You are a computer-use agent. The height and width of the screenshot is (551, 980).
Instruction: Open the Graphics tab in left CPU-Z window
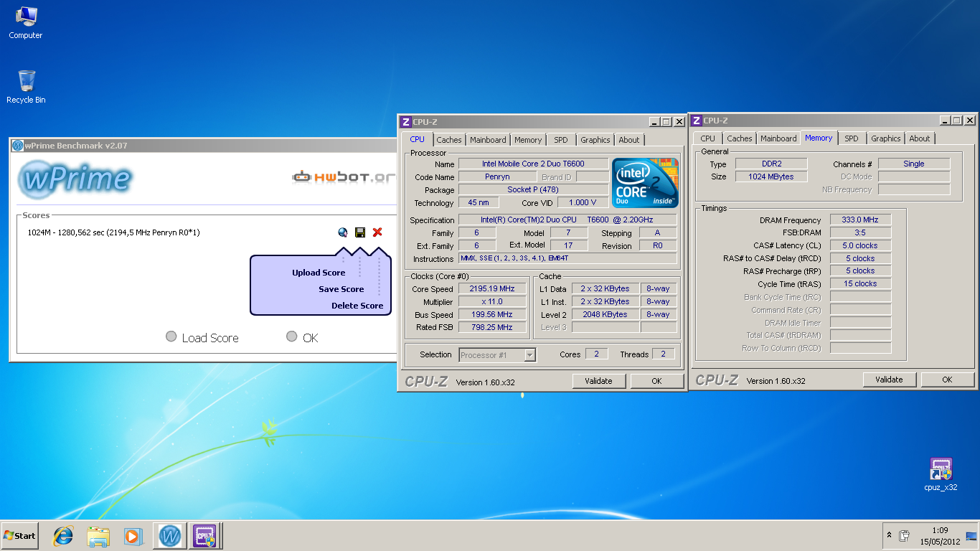pyautogui.click(x=595, y=140)
